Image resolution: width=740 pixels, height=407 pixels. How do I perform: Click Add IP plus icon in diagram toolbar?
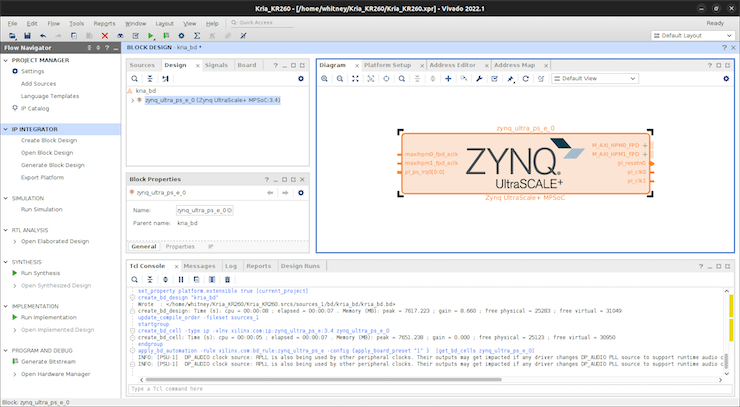pos(448,79)
